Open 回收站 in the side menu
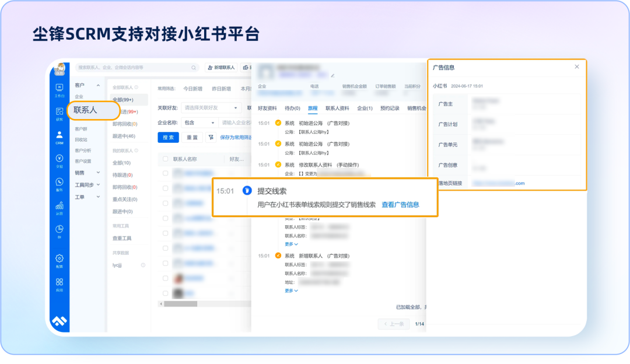 coord(80,140)
